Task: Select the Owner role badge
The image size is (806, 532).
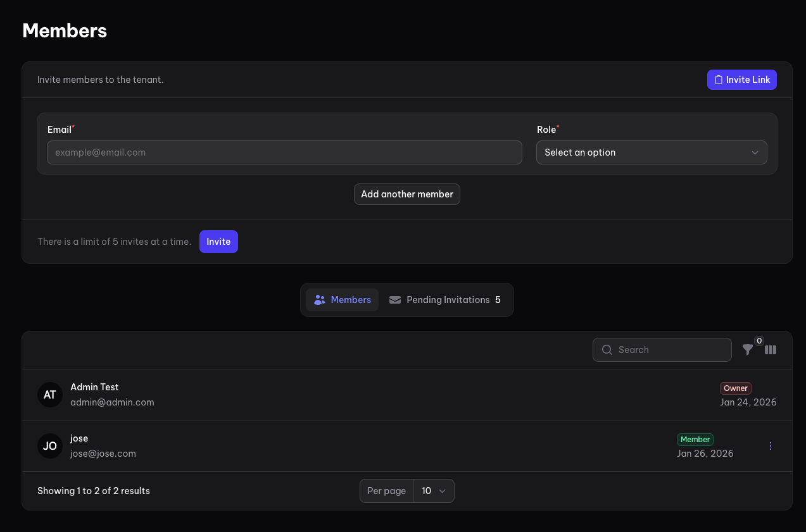Action: 735,388
